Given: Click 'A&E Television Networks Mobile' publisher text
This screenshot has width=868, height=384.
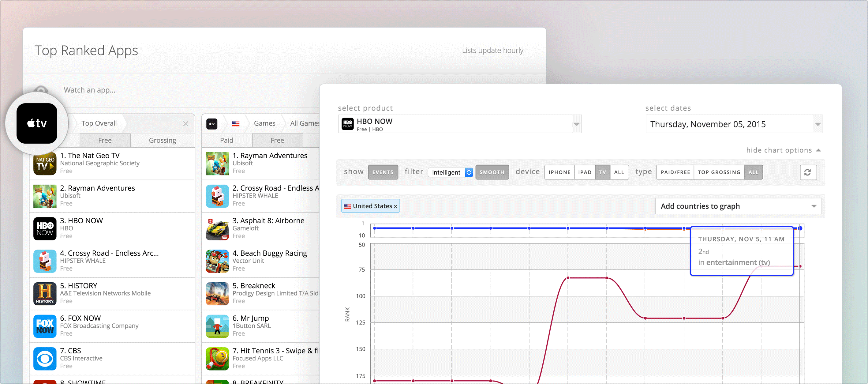Looking at the screenshot, I should (x=105, y=293).
